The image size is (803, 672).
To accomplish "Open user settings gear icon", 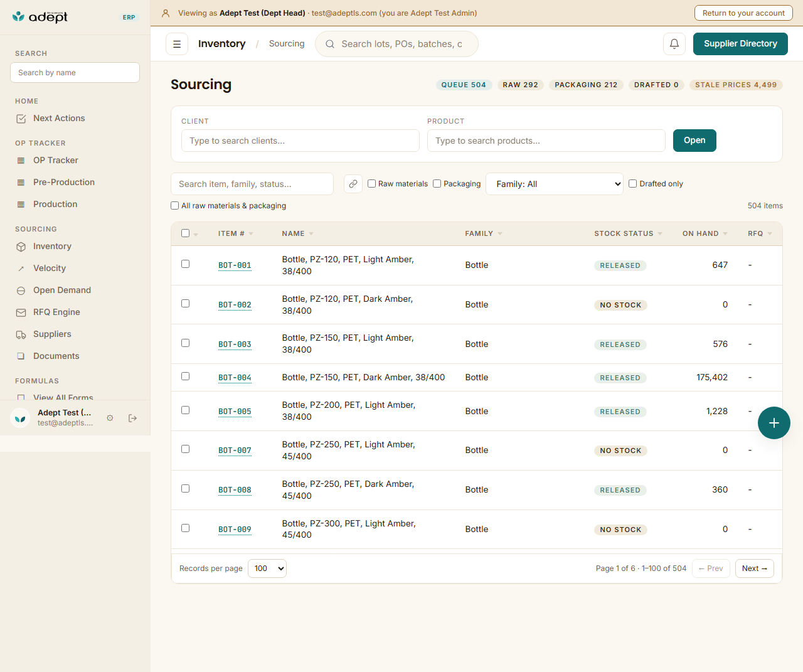I will pos(110,418).
